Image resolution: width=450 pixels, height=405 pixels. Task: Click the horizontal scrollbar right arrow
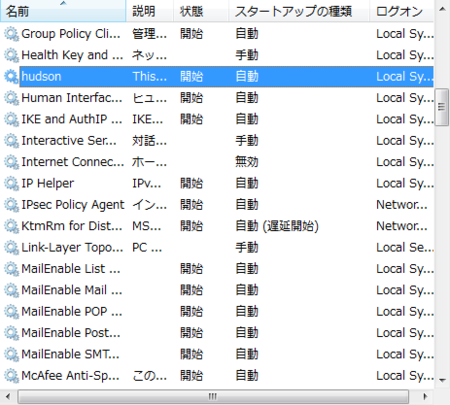(425, 397)
